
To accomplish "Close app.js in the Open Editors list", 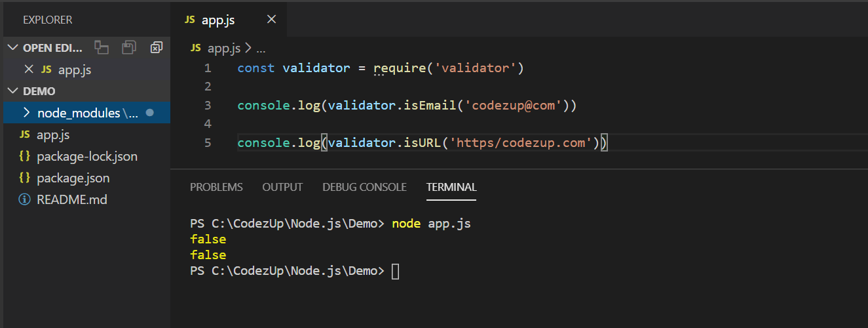I will click(28, 69).
